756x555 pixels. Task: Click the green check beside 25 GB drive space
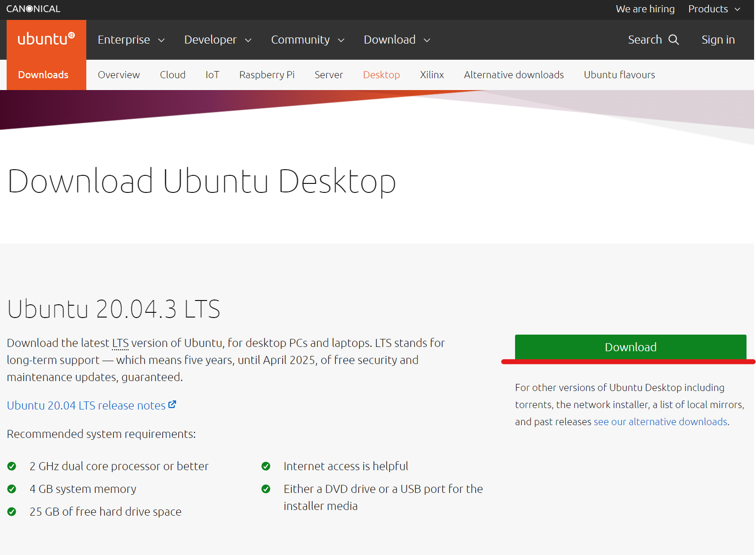(x=12, y=512)
